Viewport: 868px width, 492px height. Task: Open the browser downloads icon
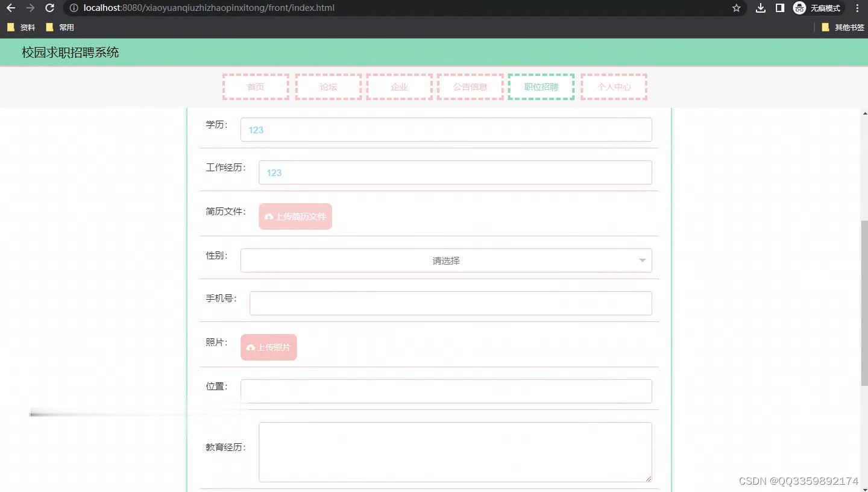pyautogui.click(x=761, y=8)
